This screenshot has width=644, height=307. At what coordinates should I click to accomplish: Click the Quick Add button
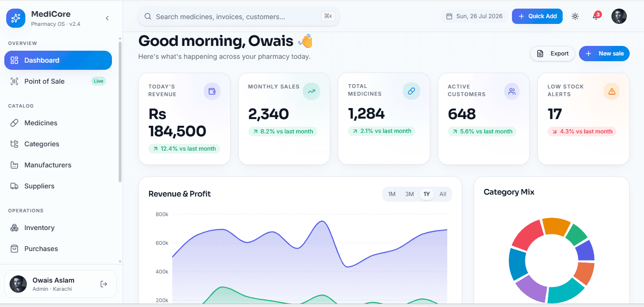537,16
